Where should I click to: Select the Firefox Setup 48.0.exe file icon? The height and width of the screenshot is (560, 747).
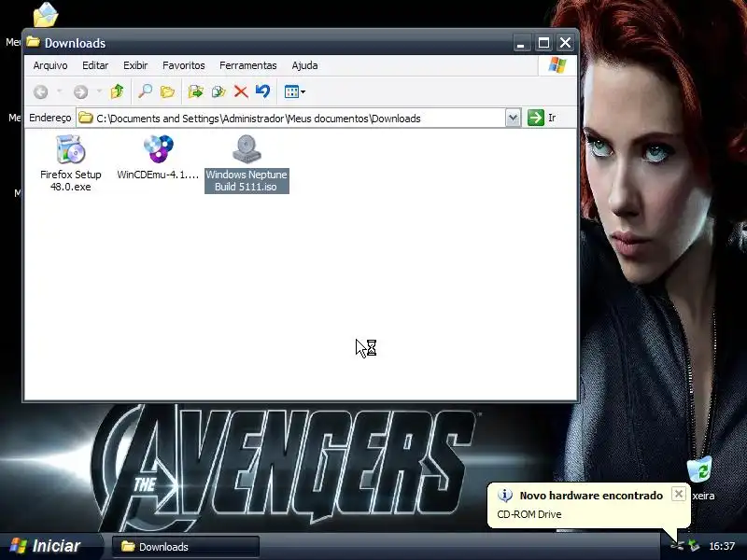click(x=71, y=149)
